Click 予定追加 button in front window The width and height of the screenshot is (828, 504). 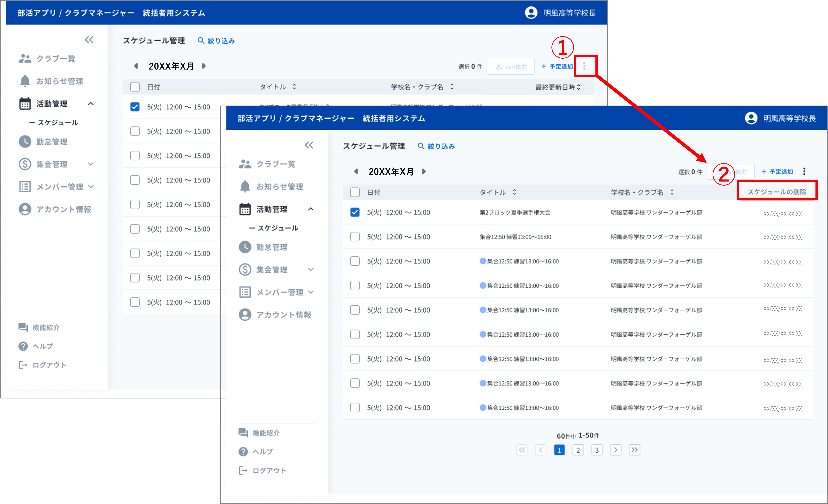click(777, 172)
